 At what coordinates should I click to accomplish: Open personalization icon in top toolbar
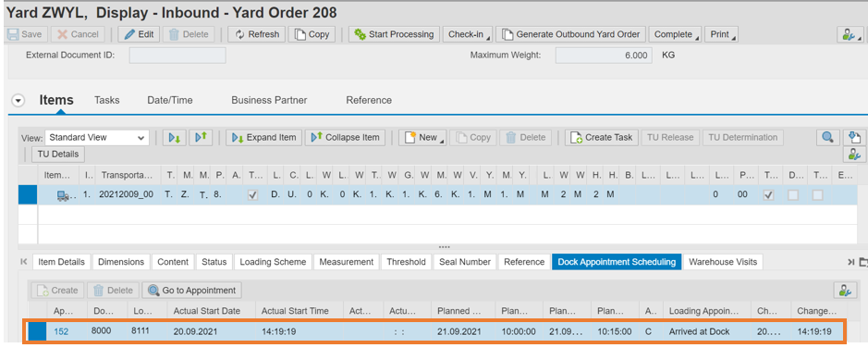850,34
